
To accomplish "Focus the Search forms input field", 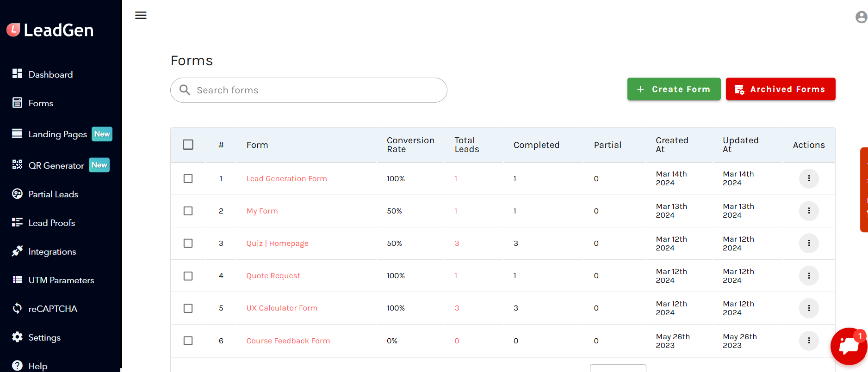I will click(309, 90).
